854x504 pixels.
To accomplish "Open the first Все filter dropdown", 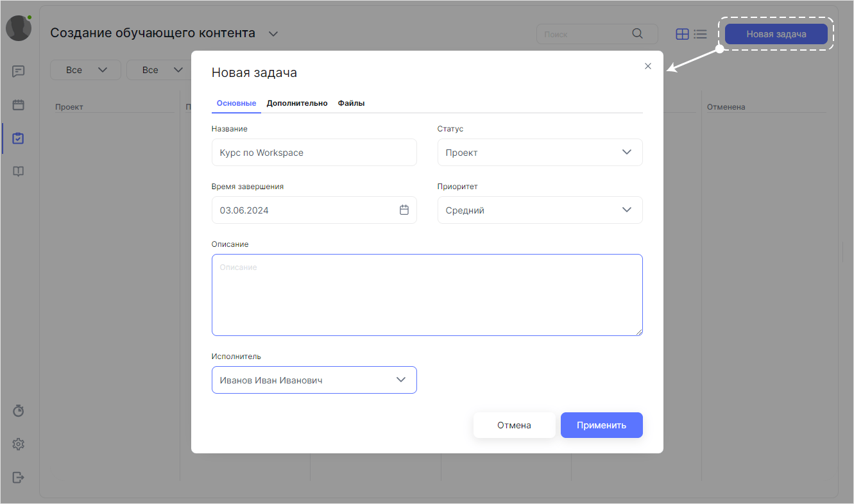I will coord(85,69).
